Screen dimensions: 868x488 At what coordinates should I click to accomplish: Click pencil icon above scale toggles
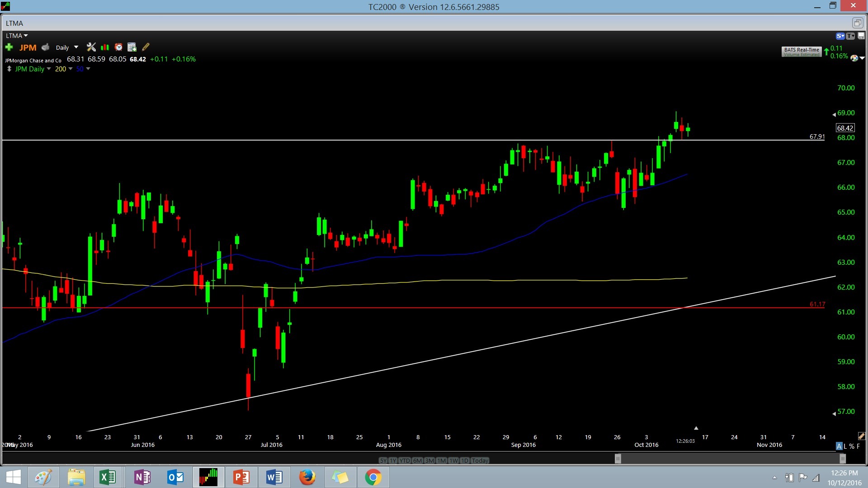[x=861, y=436]
